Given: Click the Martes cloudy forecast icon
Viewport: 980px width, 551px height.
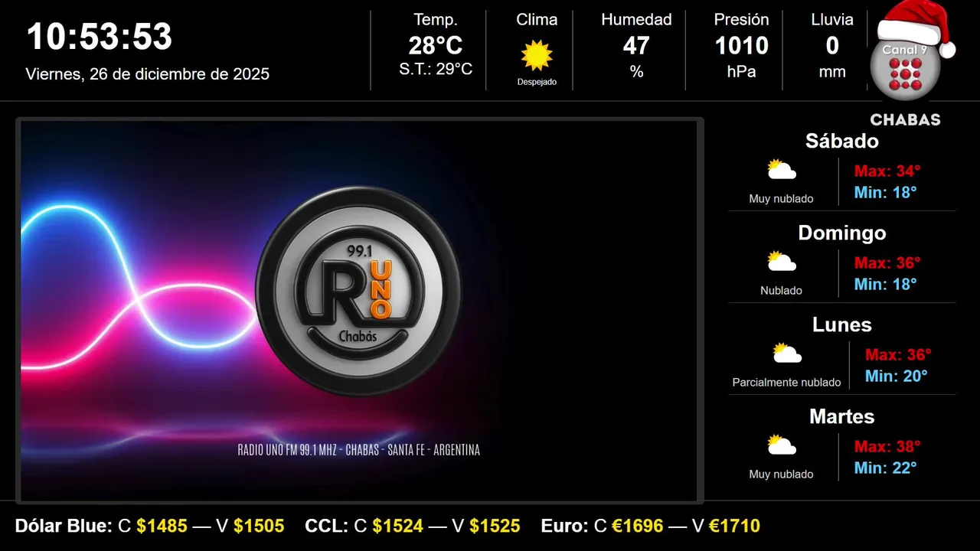Looking at the screenshot, I should coord(782,445).
